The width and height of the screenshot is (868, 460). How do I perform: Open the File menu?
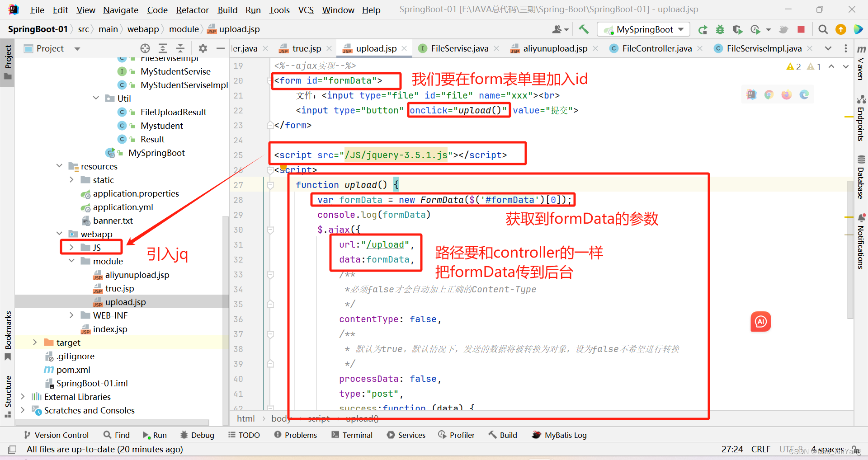[37, 10]
